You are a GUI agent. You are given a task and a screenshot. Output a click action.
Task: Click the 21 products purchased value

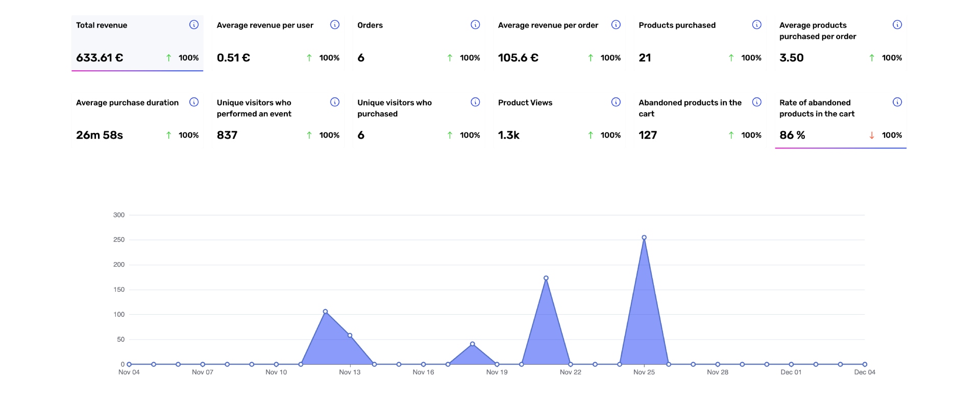[x=645, y=58]
